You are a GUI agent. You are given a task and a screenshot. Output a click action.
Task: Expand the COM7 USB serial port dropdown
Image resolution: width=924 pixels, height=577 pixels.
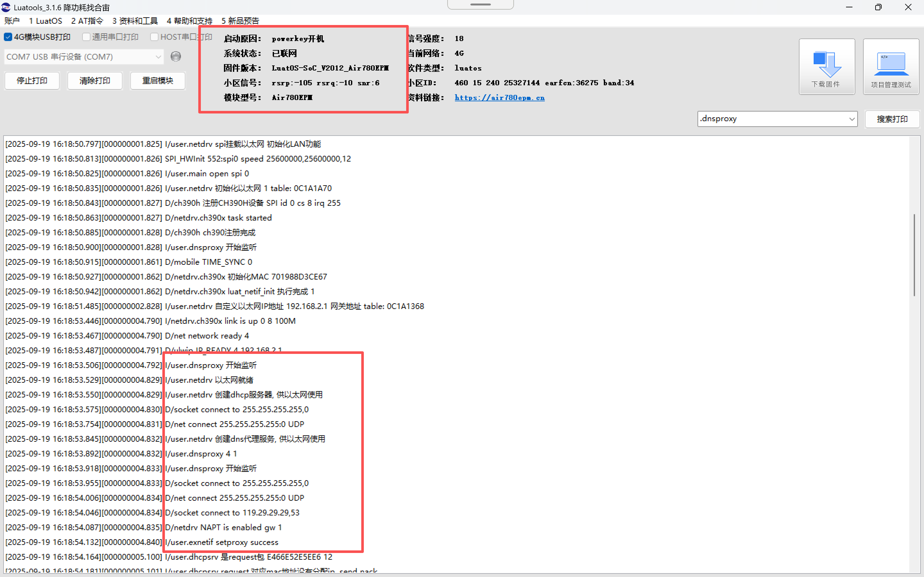(158, 57)
